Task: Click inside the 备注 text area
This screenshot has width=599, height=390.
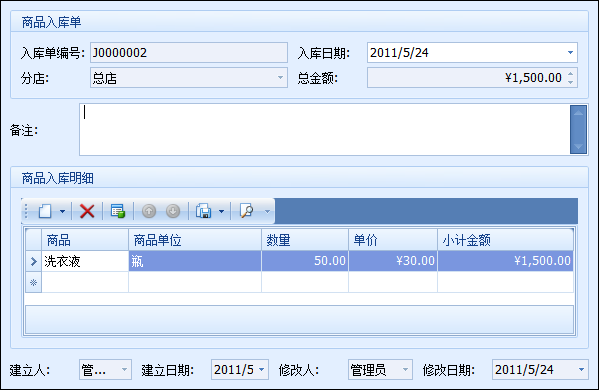Action: (x=325, y=129)
